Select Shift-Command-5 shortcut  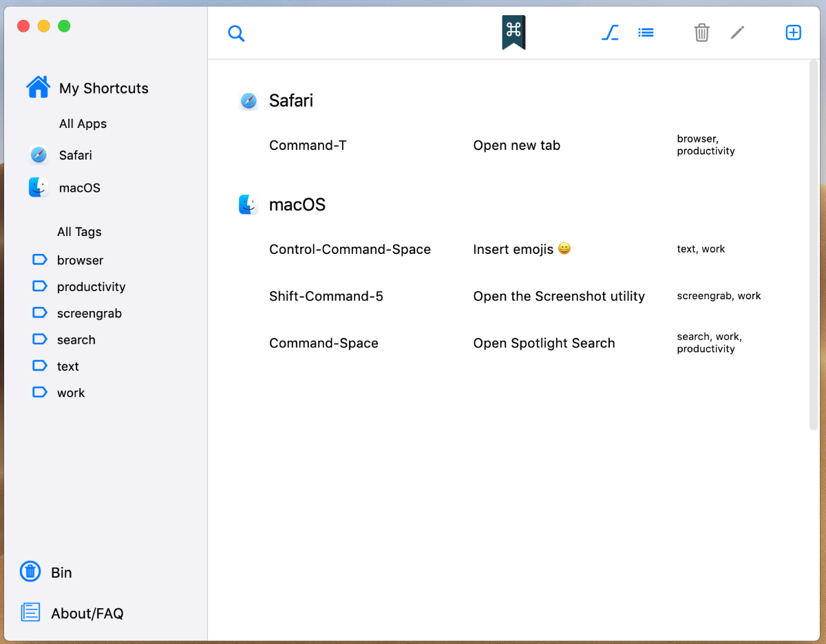[326, 296]
